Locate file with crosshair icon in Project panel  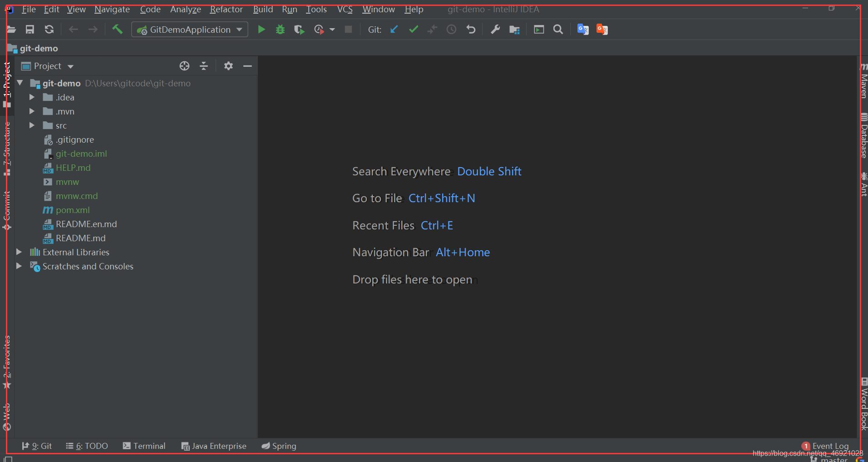tap(184, 66)
